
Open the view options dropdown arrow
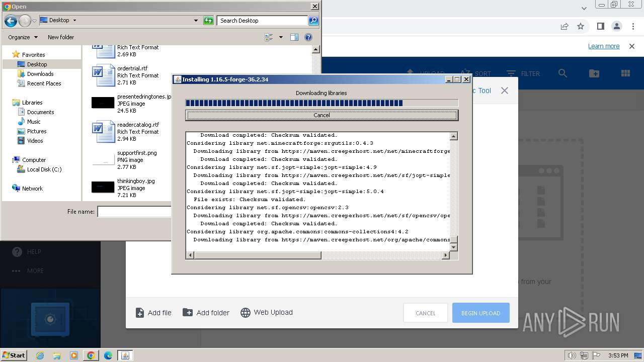(281, 37)
